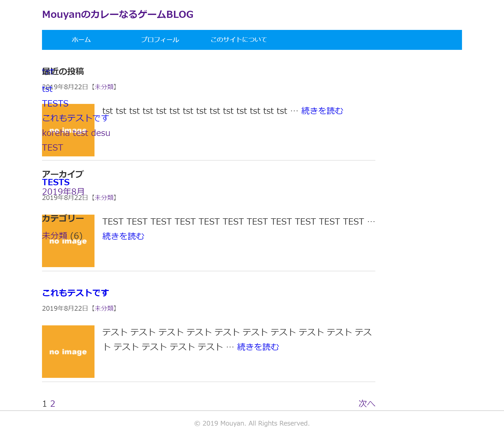Open the '未分類 (6)' category link

pos(55,235)
